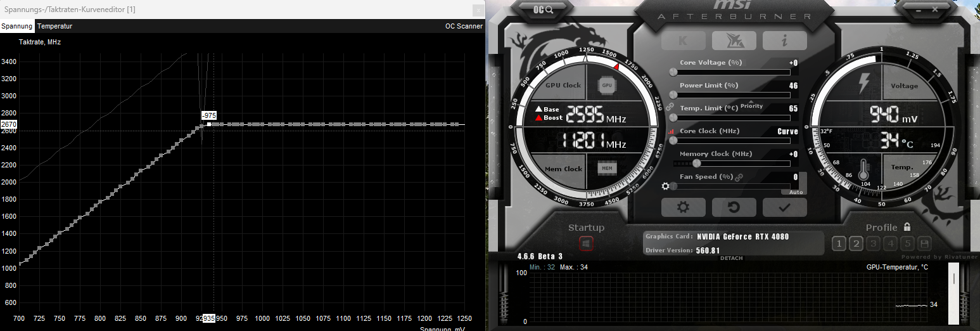Open Afterburner settings gear button
This screenshot has height=331, width=980.
tap(683, 207)
